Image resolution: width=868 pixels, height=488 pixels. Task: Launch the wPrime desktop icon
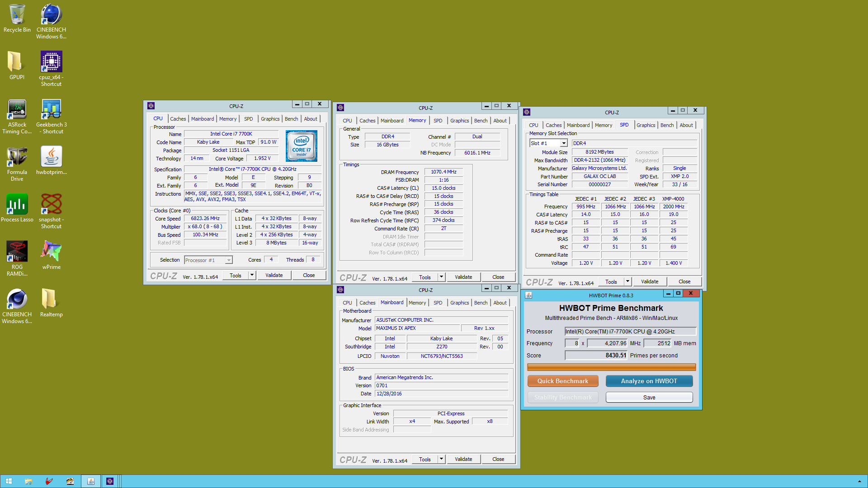pos(51,255)
